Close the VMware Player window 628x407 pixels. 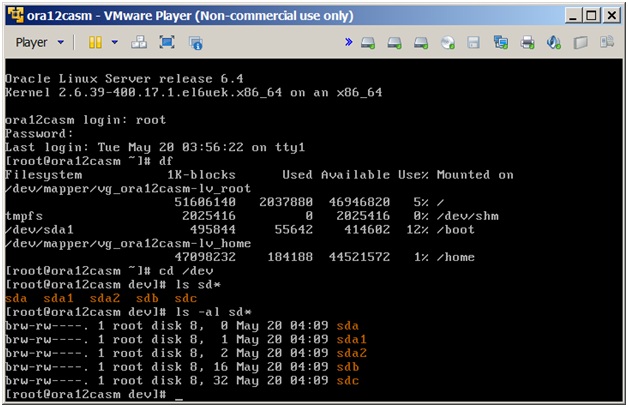[x=612, y=16]
